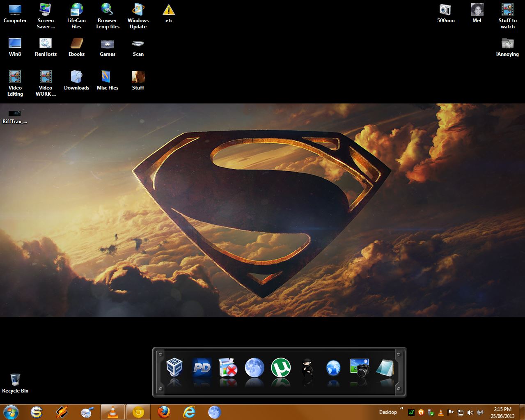Click the Malwarebytes tray icon
The height and width of the screenshot is (420, 525).
click(x=480, y=413)
